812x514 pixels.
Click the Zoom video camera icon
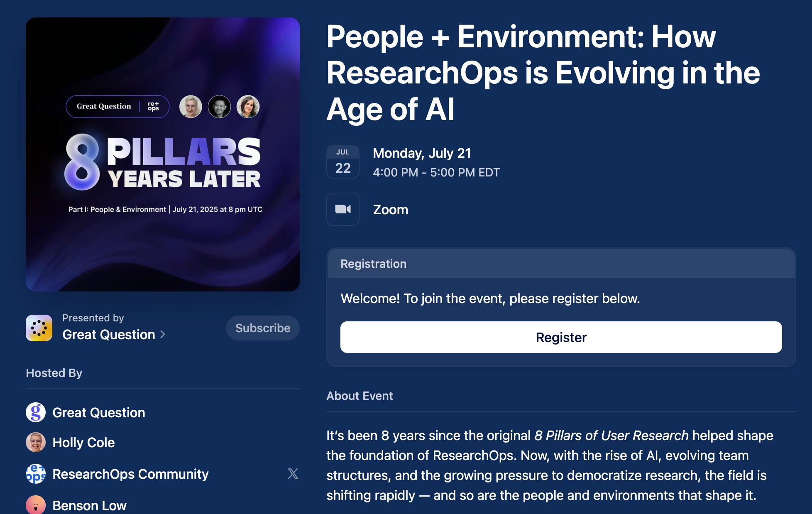point(343,209)
